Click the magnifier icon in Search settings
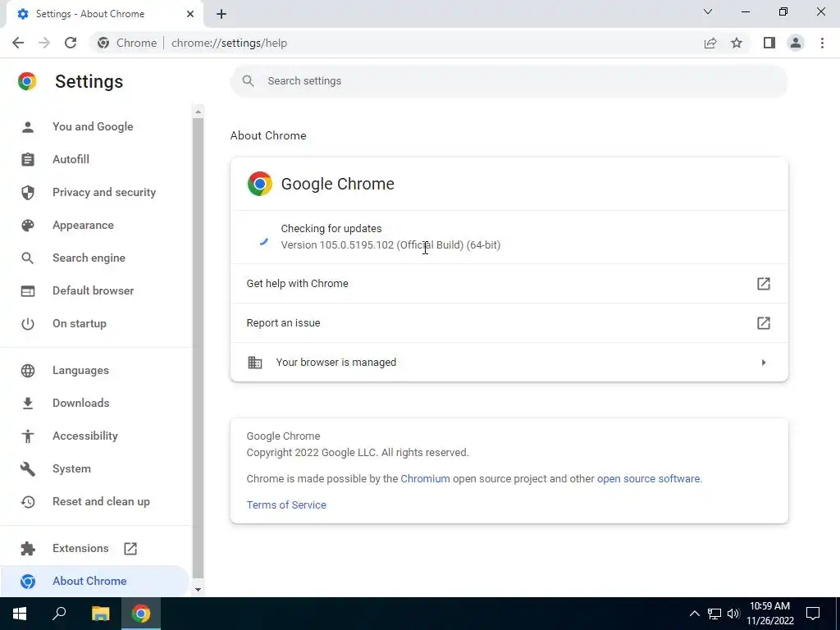This screenshot has width=840, height=630. coord(248,81)
